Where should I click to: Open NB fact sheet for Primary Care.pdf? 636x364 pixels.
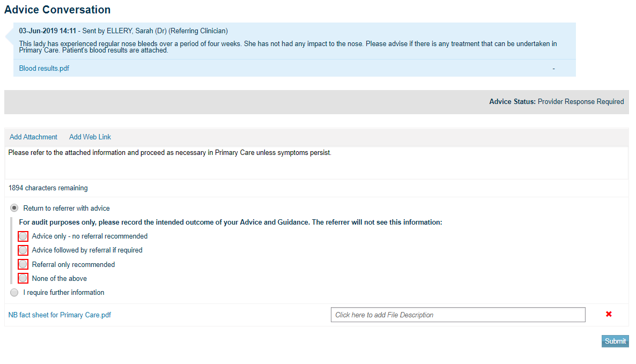(60, 315)
